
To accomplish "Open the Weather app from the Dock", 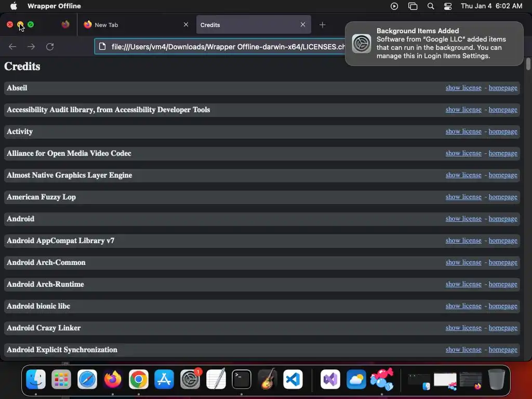I will [x=356, y=379].
